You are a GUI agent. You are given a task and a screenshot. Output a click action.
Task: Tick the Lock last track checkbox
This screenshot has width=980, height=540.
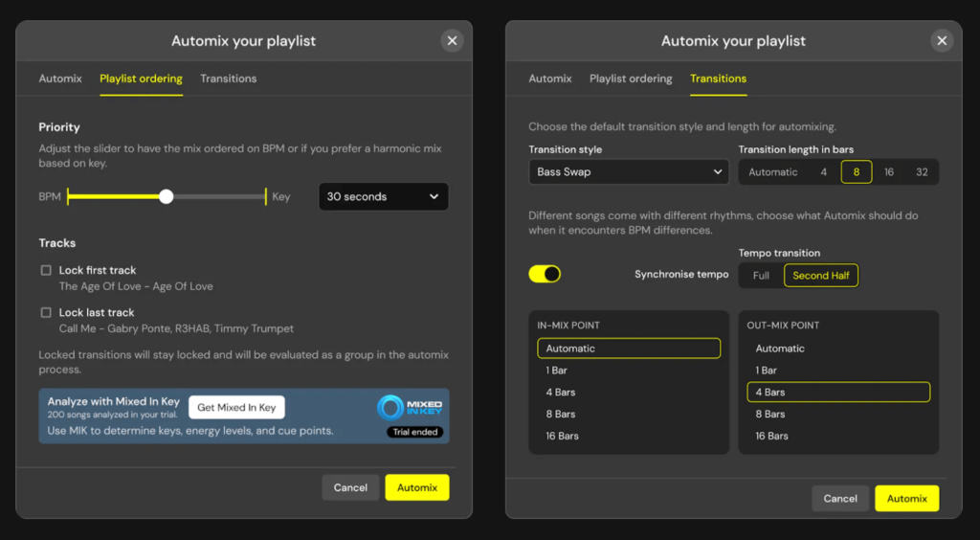point(46,312)
